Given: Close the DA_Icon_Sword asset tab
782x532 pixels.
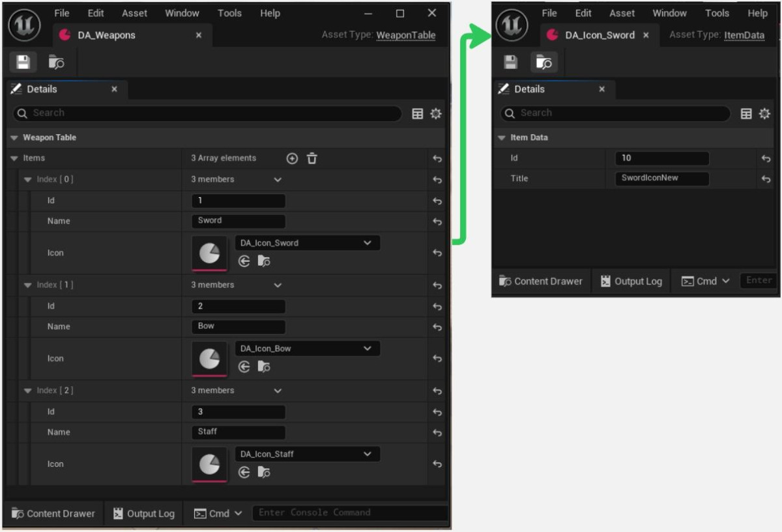Looking at the screenshot, I should pos(646,35).
